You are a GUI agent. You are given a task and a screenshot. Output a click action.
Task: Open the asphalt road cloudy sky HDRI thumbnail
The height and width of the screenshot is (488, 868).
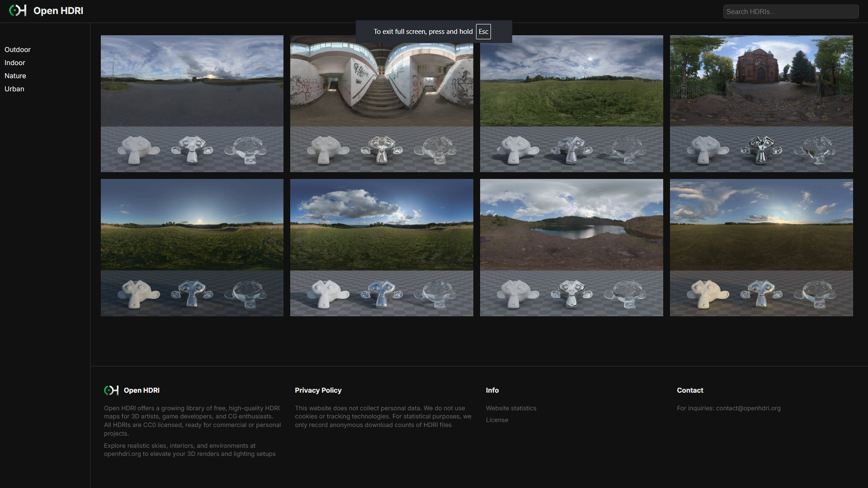pos(192,104)
